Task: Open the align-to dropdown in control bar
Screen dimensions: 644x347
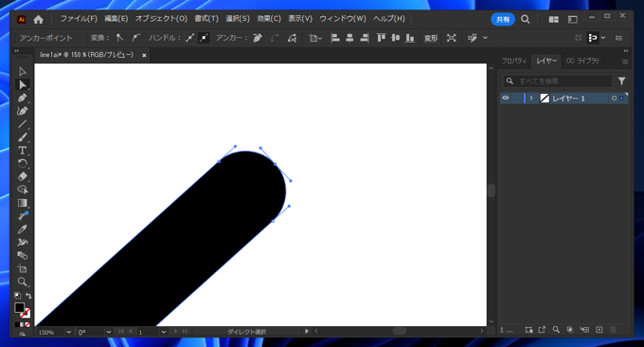Action: click(315, 38)
